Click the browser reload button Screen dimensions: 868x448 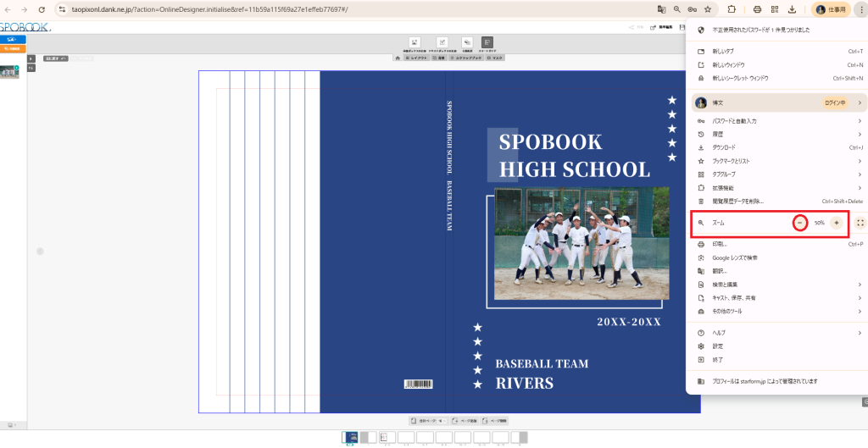(x=41, y=9)
